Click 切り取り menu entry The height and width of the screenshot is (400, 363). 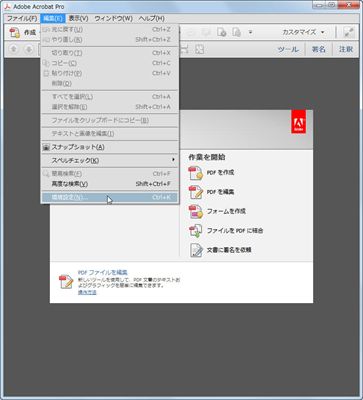pyautogui.click(x=110, y=53)
